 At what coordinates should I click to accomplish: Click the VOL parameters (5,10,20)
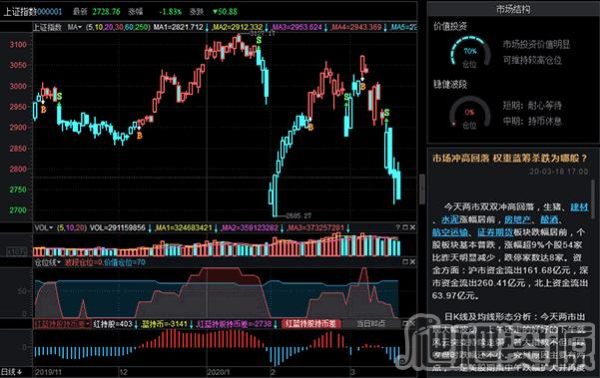72,228
